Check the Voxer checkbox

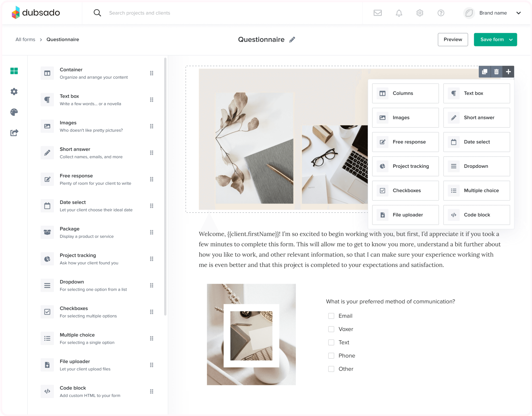[x=331, y=329]
